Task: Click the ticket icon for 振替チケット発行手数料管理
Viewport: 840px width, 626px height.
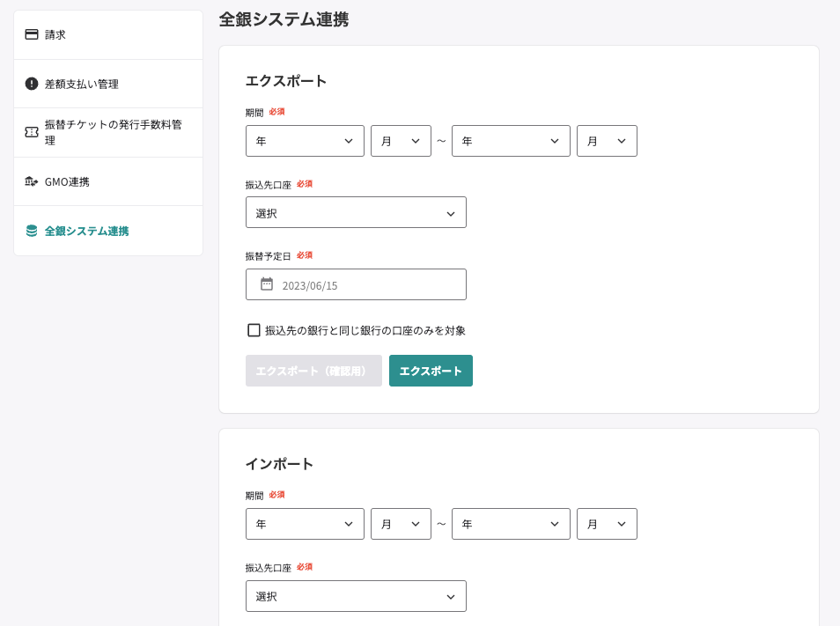Action: [x=32, y=132]
